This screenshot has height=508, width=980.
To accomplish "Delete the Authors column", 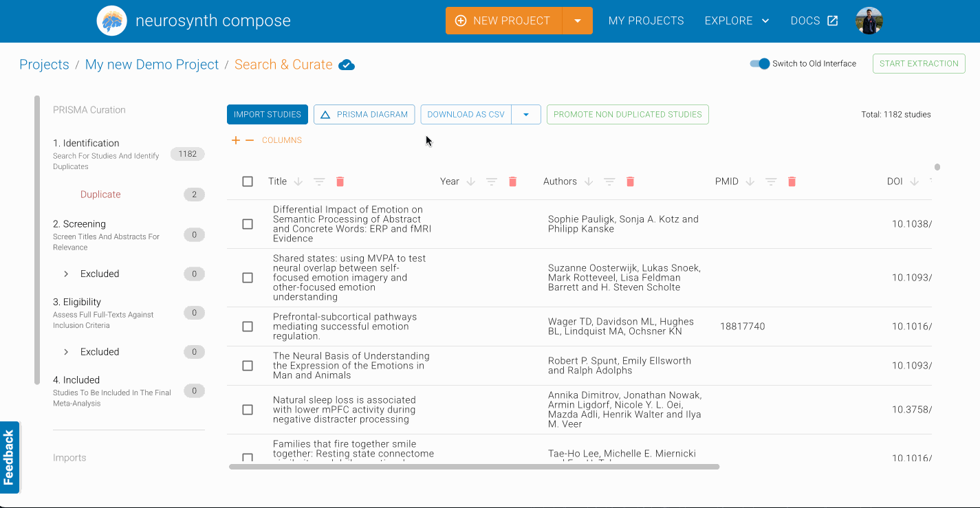I will pyautogui.click(x=630, y=181).
